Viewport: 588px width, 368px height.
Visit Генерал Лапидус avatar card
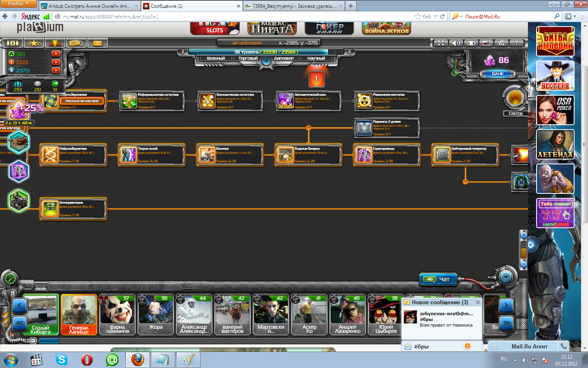[x=79, y=314]
